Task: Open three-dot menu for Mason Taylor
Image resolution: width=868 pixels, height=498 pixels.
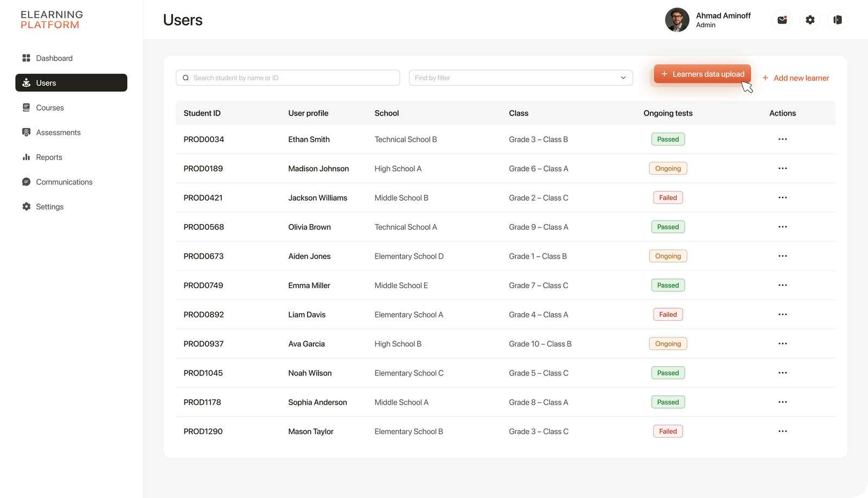Action: pos(782,431)
